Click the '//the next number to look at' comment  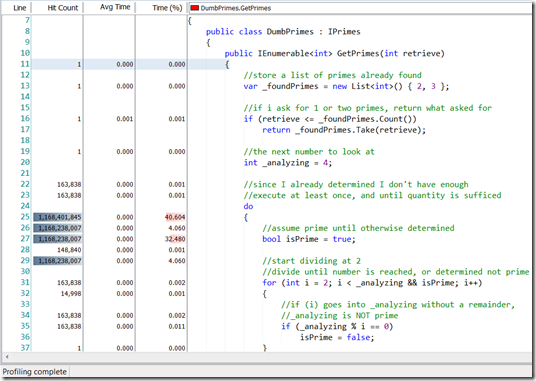309,152
